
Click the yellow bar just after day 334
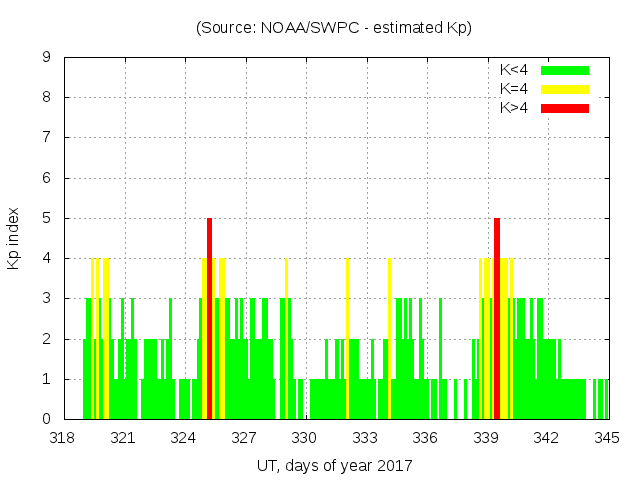pos(389,338)
